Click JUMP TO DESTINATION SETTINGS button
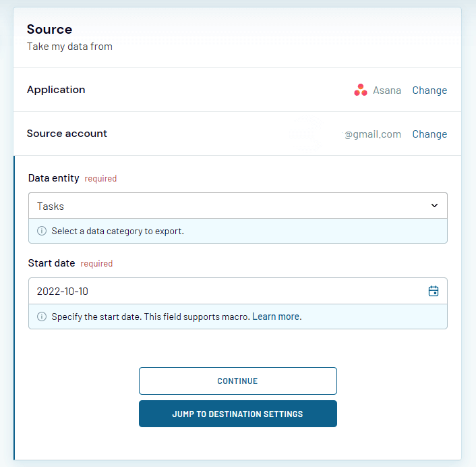Image resolution: width=476 pixels, height=467 pixels. pos(238,414)
